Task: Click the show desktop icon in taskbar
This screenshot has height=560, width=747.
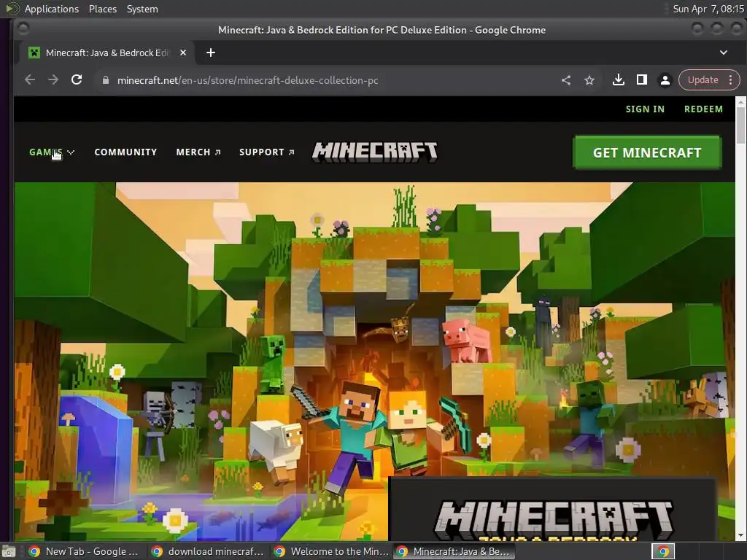Action: click(x=9, y=552)
